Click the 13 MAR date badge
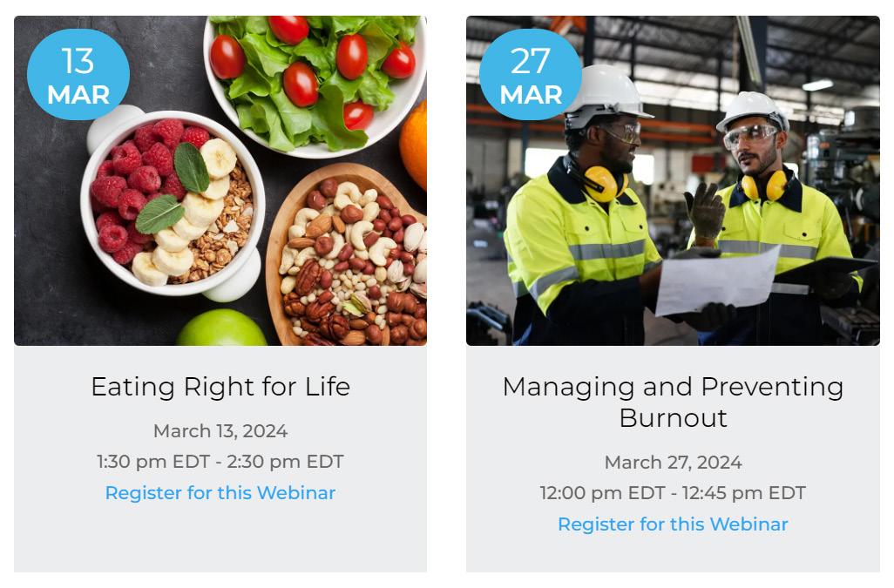 tap(78, 75)
